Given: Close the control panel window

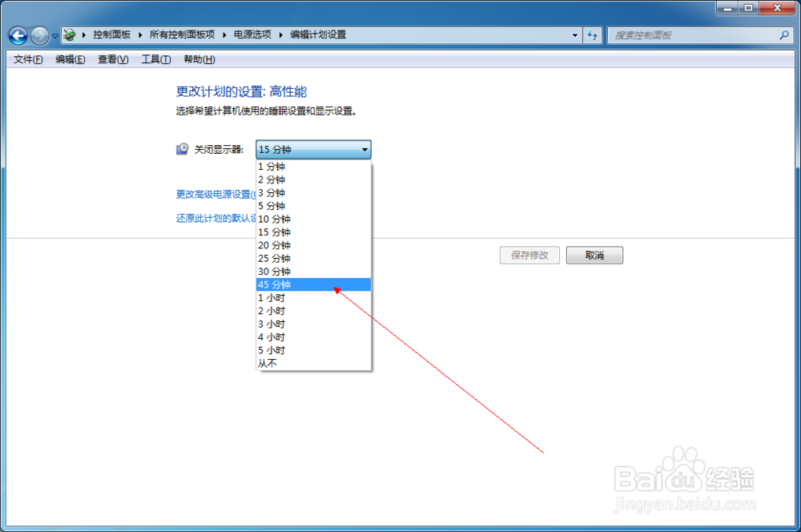Looking at the screenshot, I should pos(777,8).
